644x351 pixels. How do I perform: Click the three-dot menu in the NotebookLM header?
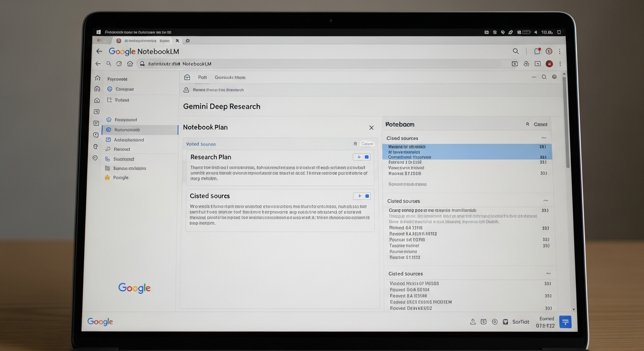[x=560, y=52]
